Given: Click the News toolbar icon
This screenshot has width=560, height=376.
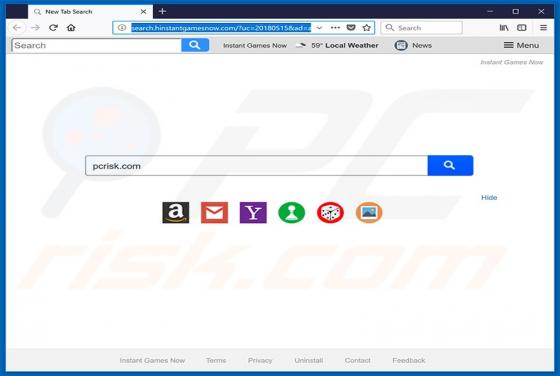Looking at the screenshot, I should [401, 45].
